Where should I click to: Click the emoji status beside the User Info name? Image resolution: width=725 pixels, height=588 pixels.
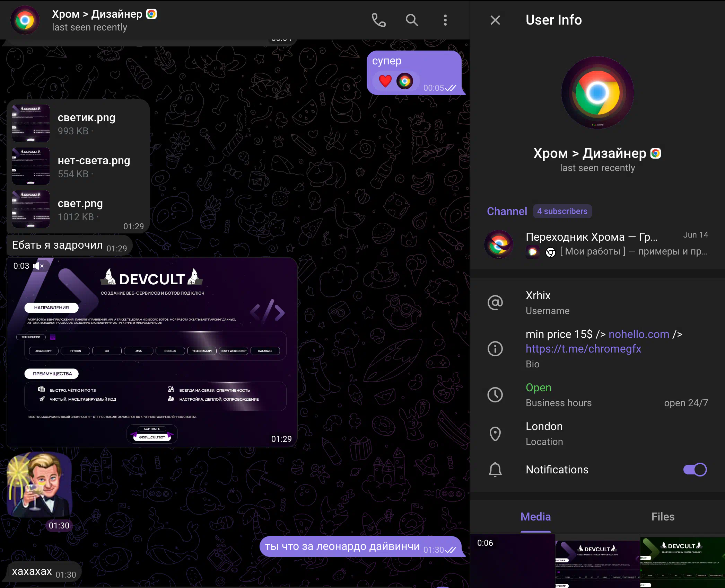click(x=655, y=153)
